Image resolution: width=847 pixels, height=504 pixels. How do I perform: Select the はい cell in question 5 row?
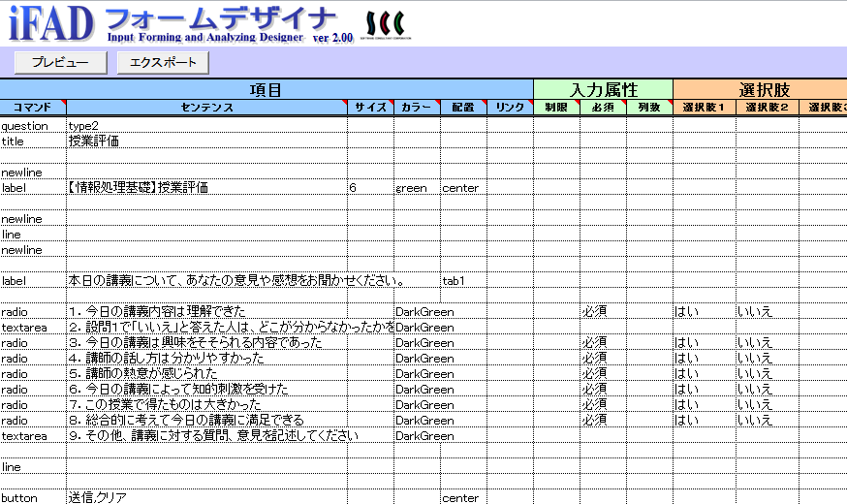[705, 374]
